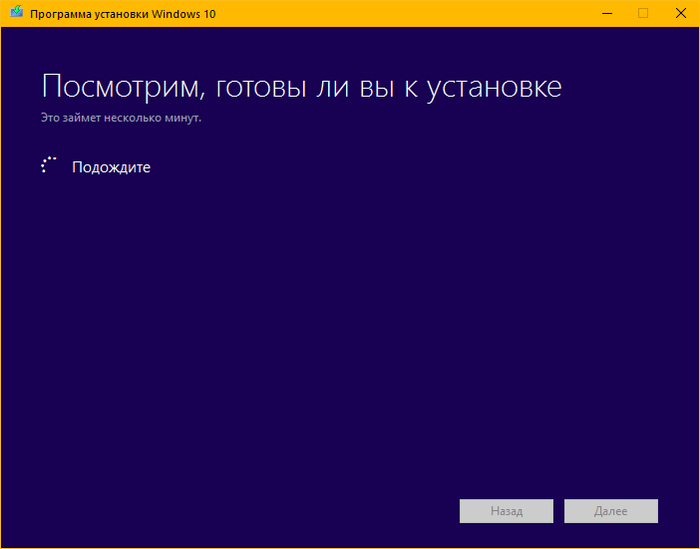Click the spinning progress indicator next to Подождите
Screen dimensions: 700x549
(49, 165)
